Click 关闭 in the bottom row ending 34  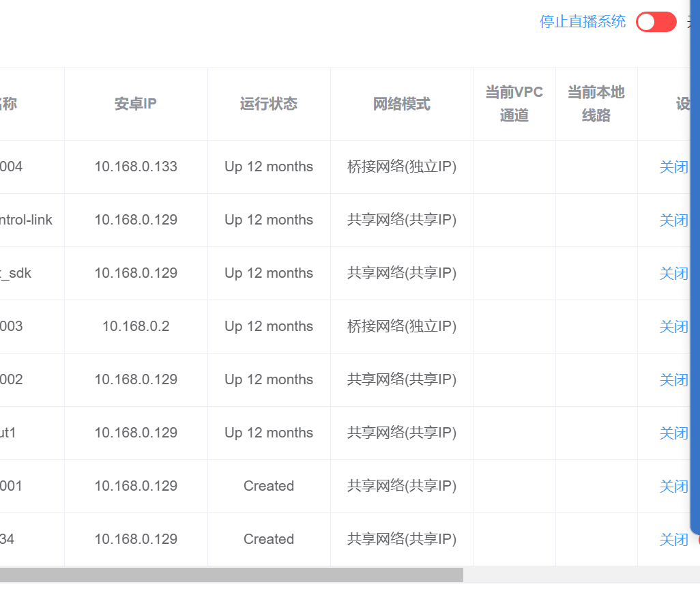673,540
